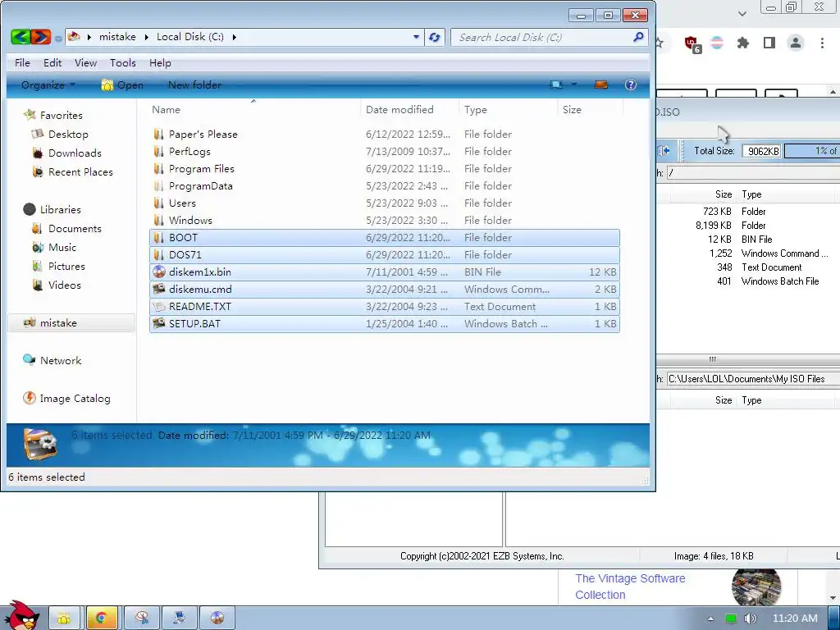Screen dimensions: 840x630
Task: Select the diskem1x.bin file icon
Action: point(158,272)
